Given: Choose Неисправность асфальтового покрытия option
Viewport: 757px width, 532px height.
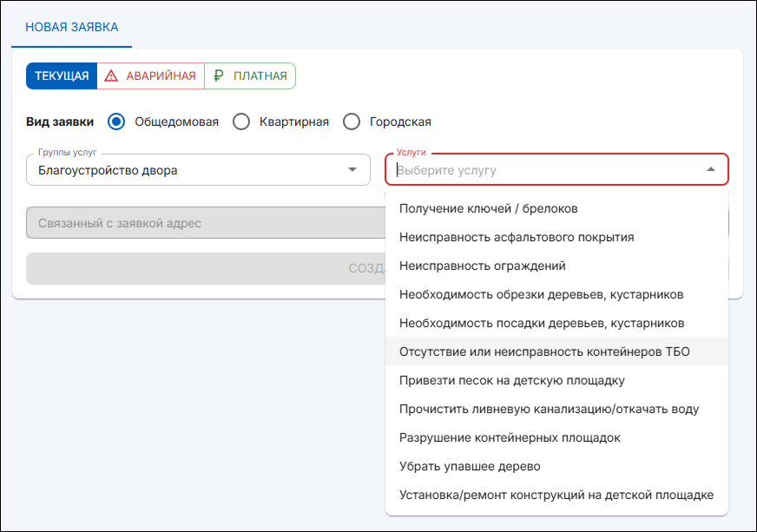Looking at the screenshot, I should coord(517,237).
